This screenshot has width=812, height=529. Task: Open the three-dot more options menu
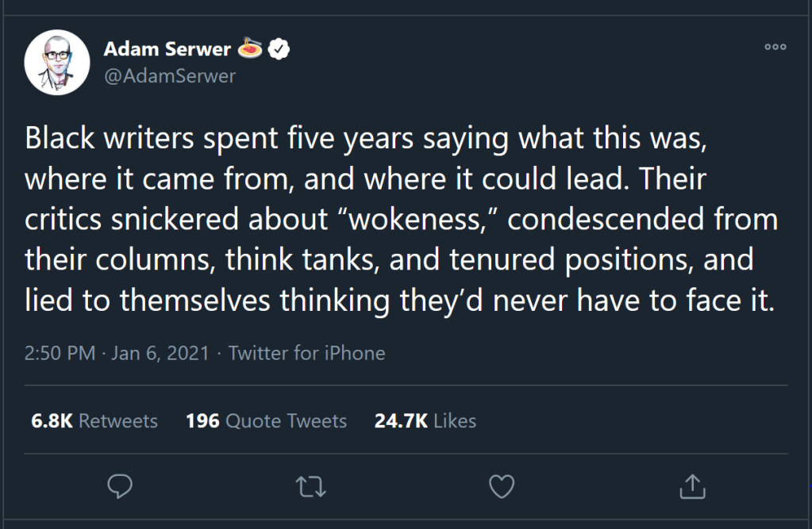[775, 48]
